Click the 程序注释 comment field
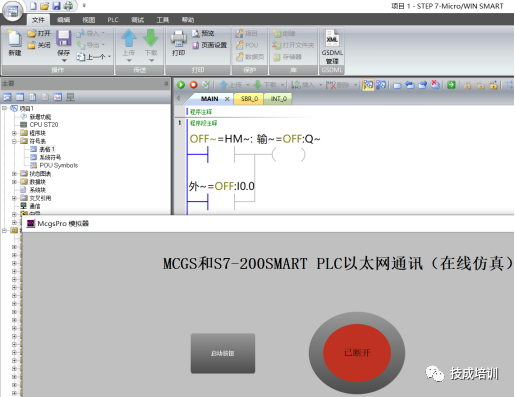The width and height of the screenshot is (515, 397). (x=201, y=112)
